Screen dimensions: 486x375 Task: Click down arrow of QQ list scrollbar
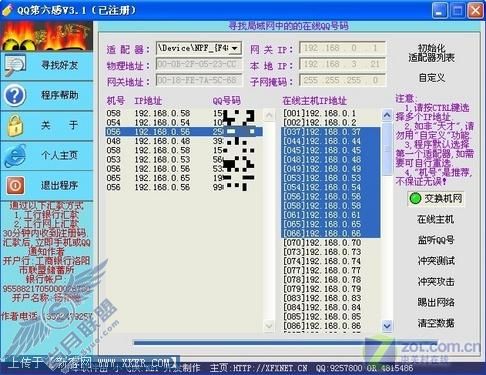point(269,325)
